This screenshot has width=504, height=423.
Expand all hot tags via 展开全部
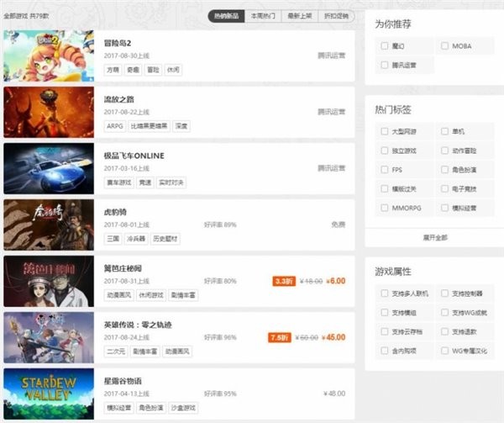pyautogui.click(x=434, y=237)
